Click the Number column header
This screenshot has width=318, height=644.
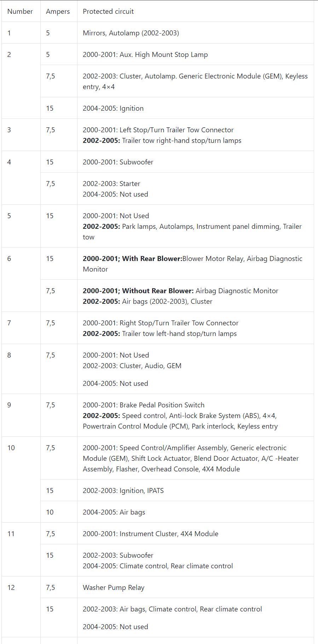[20, 11]
